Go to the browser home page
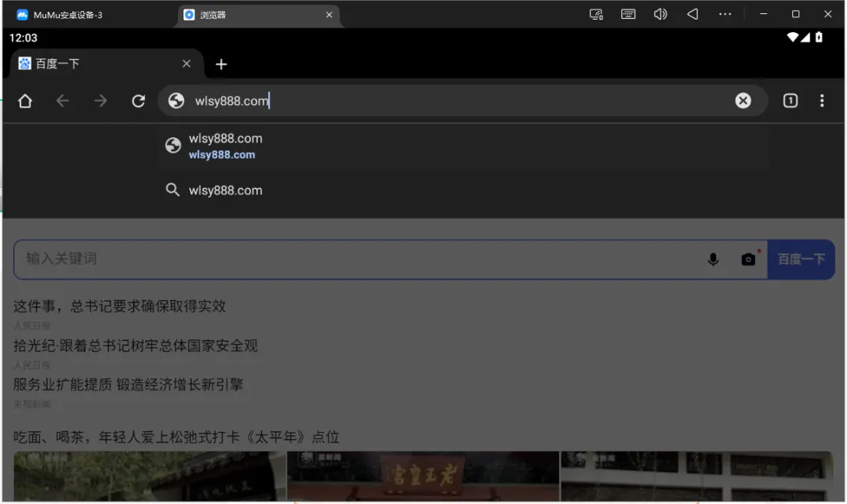Viewport: 847px width, 504px height. (25, 101)
